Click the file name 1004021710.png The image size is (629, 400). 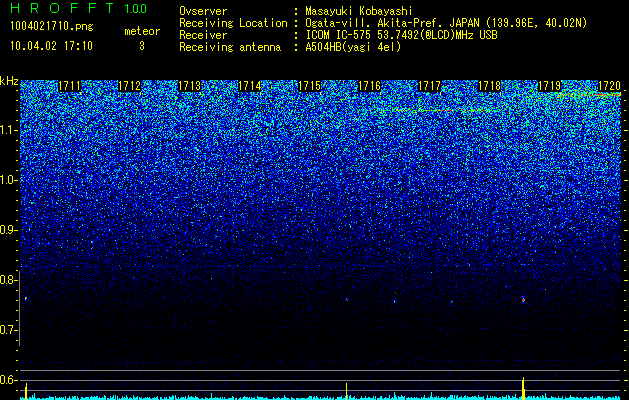pyautogui.click(x=52, y=27)
